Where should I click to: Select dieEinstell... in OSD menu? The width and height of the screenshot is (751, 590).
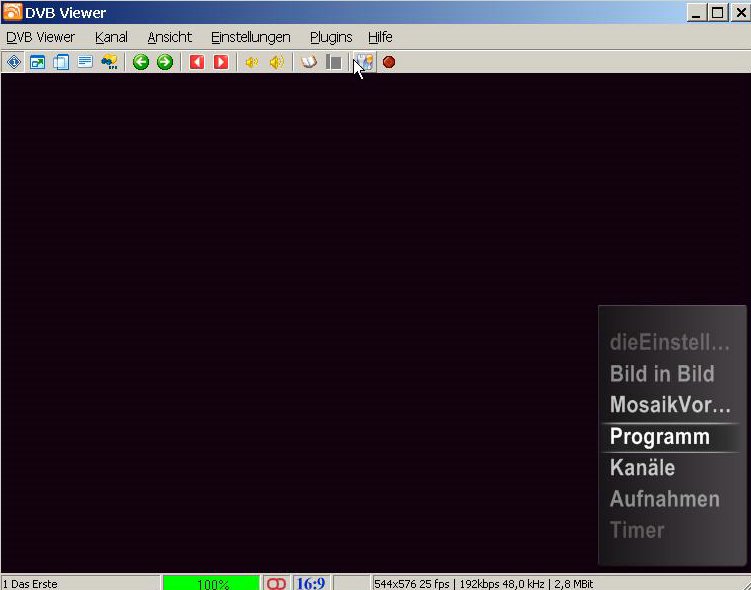(x=670, y=343)
